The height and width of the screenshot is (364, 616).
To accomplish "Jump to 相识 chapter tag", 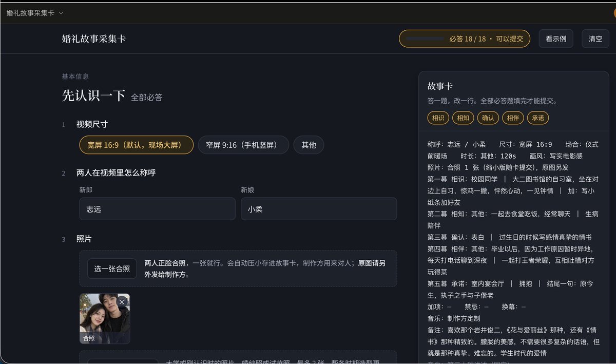I will point(438,118).
